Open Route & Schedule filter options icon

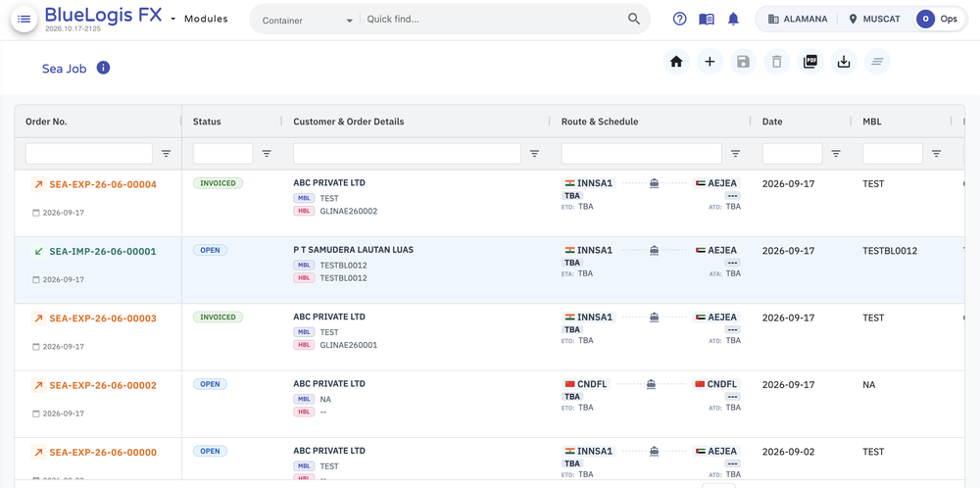(736, 154)
